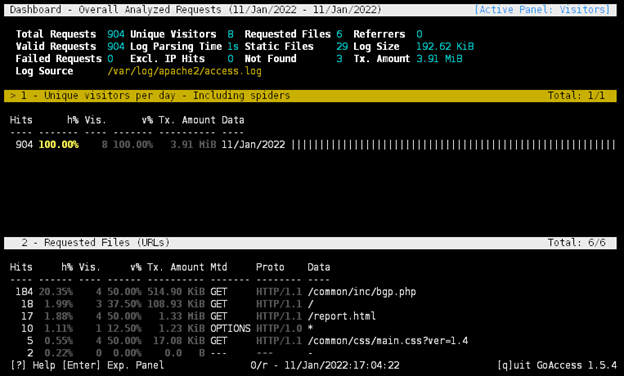Select the /common/css/main.css?ver=1.4 row
624x376 pixels.
[310, 341]
